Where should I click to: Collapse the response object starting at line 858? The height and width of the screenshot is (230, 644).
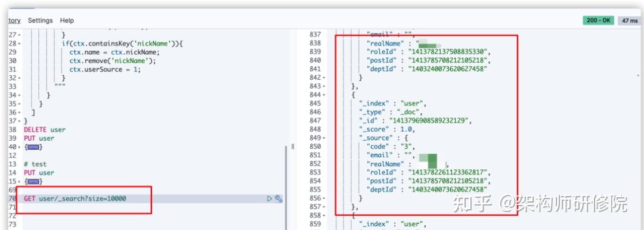pos(324,216)
